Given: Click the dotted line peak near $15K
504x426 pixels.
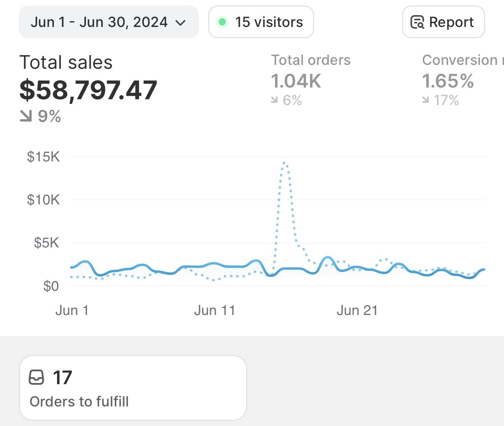Looking at the screenshot, I should 285,163.
